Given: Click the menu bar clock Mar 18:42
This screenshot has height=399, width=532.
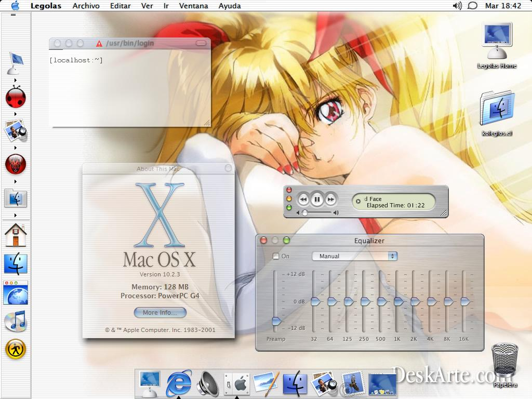Looking at the screenshot, I should pyautogui.click(x=503, y=6).
